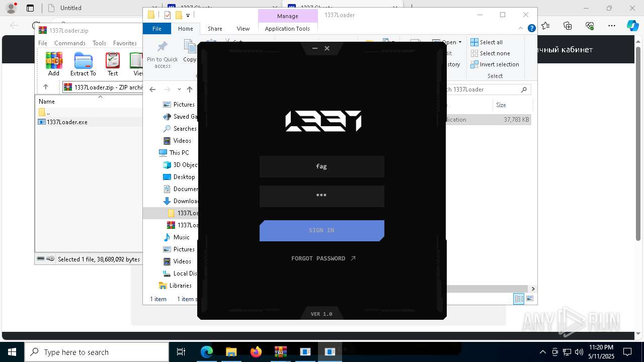Minimize the 1337 loader login window
The width and height of the screenshot is (644, 362).
point(315,48)
